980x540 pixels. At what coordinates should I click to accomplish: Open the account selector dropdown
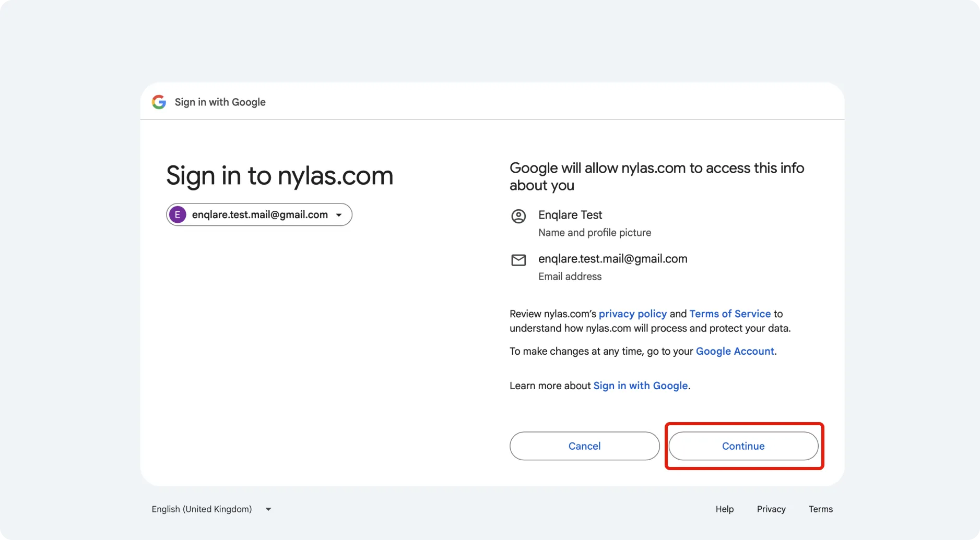click(259, 214)
